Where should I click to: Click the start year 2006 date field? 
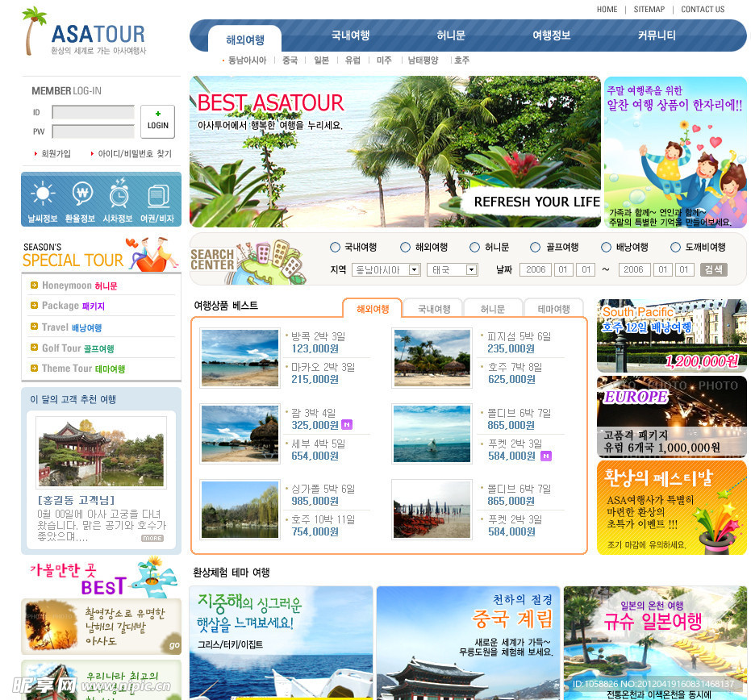pos(536,269)
